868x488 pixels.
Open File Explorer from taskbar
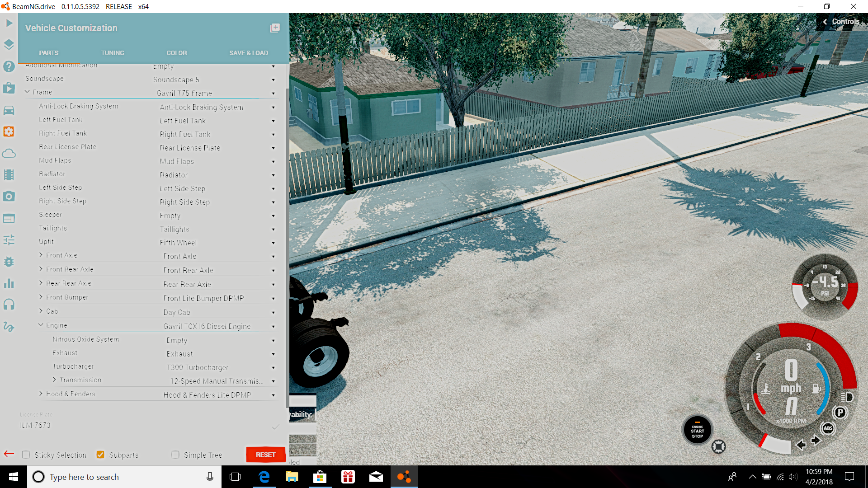point(292,477)
